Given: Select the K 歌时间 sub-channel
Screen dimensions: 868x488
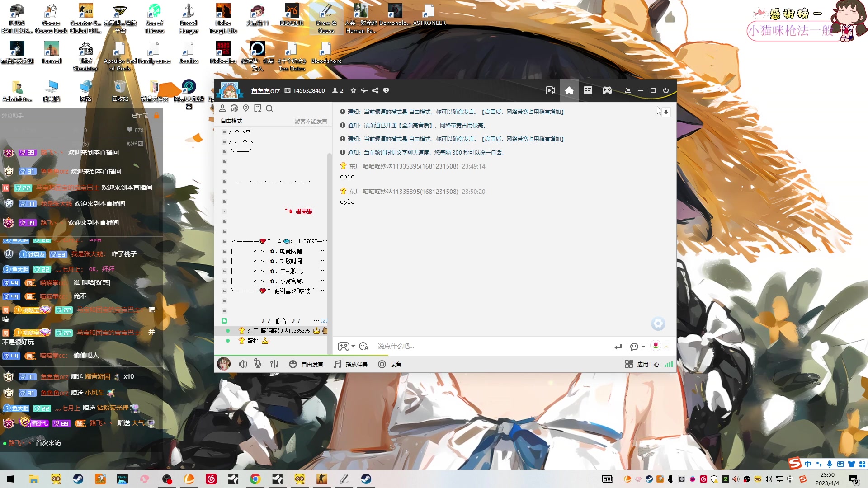Looking at the screenshot, I should tap(292, 261).
